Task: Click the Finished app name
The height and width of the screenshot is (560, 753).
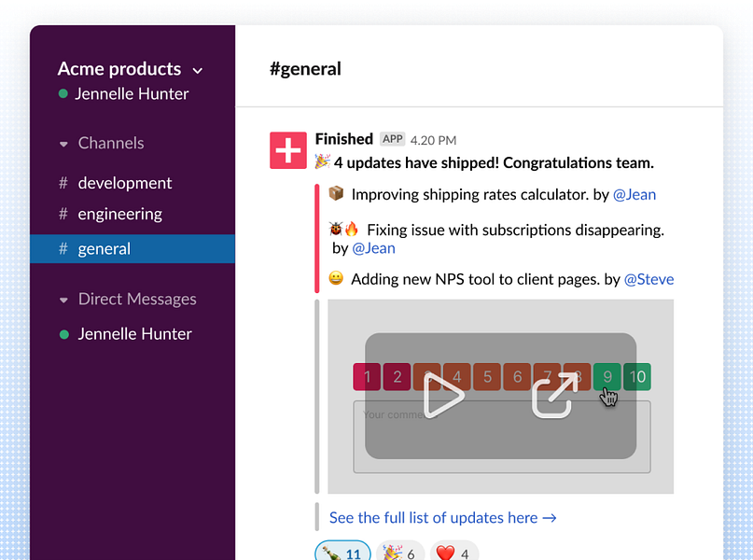Action: tap(343, 139)
